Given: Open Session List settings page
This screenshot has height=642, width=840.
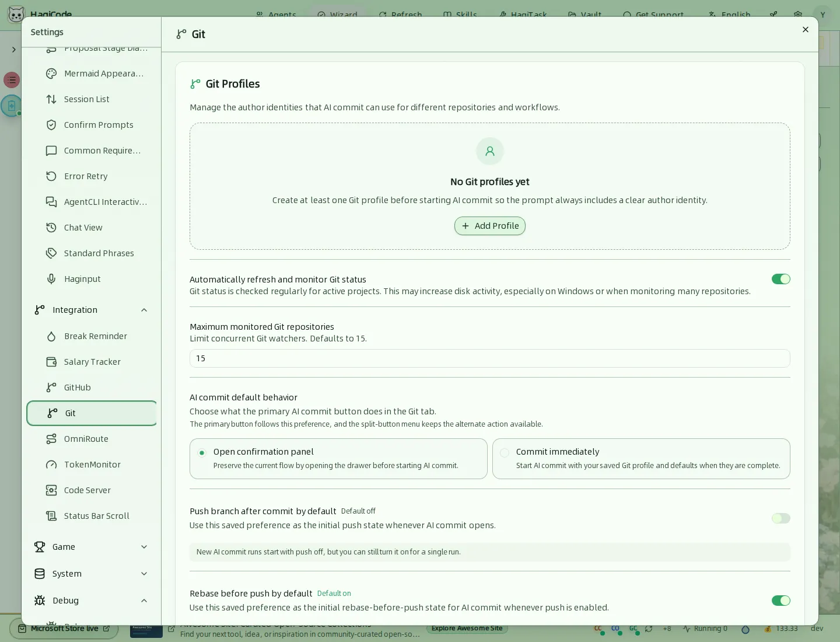Looking at the screenshot, I should pyautogui.click(x=92, y=99).
